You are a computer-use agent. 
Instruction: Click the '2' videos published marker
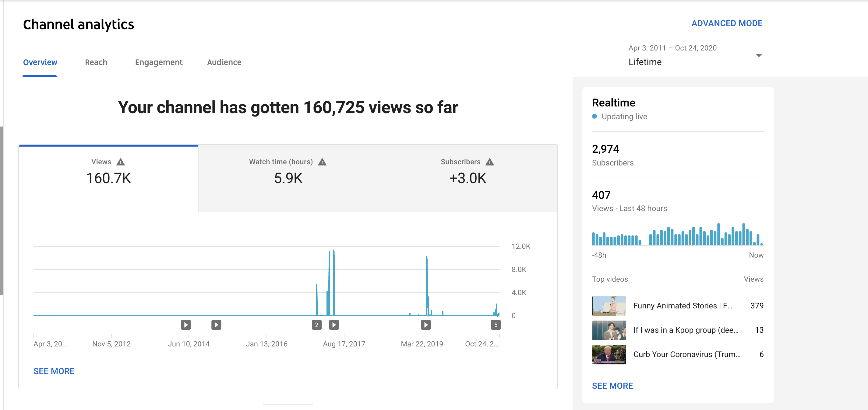[316, 325]
